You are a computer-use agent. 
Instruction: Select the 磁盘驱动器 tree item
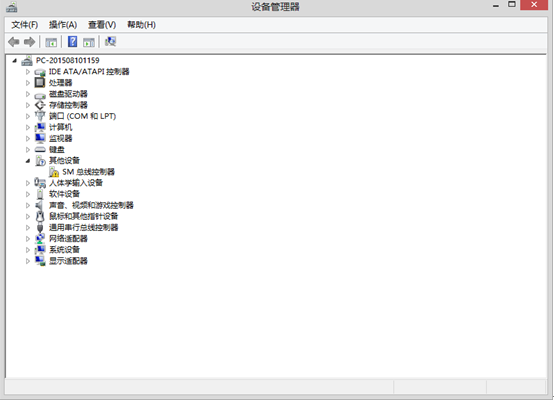[x=68, y=94]
